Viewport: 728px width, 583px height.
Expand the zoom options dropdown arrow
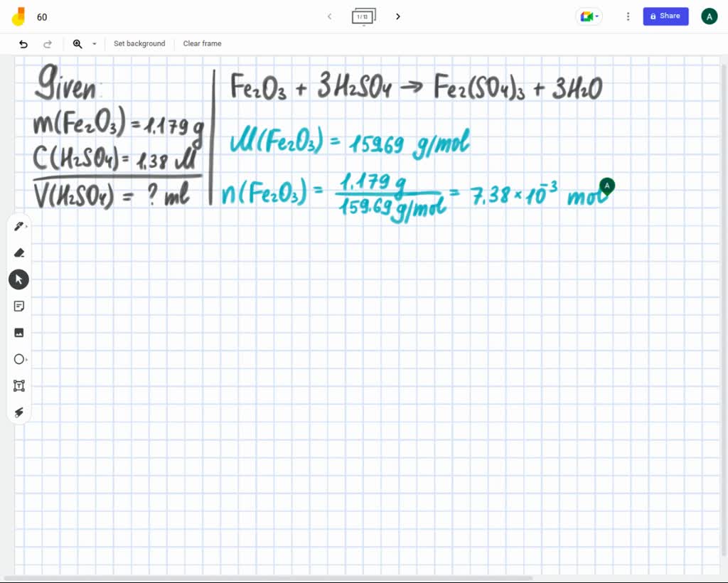(94, 43)
